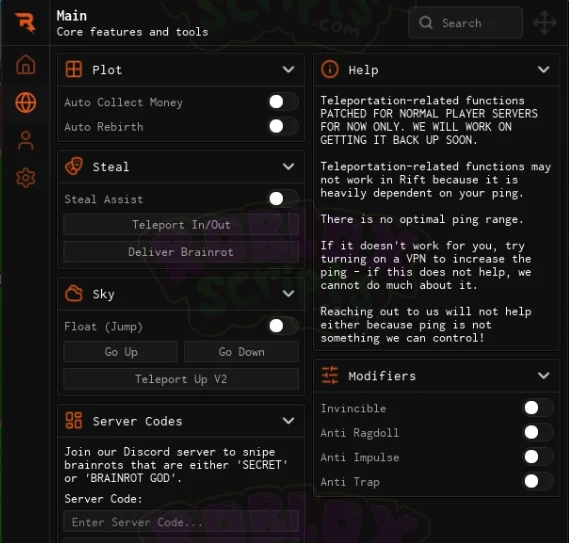Open the player profile sidebar tab
The width and height of the screenshot is (569, 543).
pos(25,140)
